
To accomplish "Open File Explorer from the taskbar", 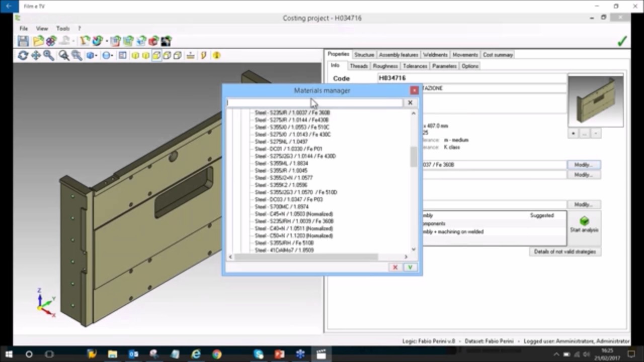I will pos(112,354).
